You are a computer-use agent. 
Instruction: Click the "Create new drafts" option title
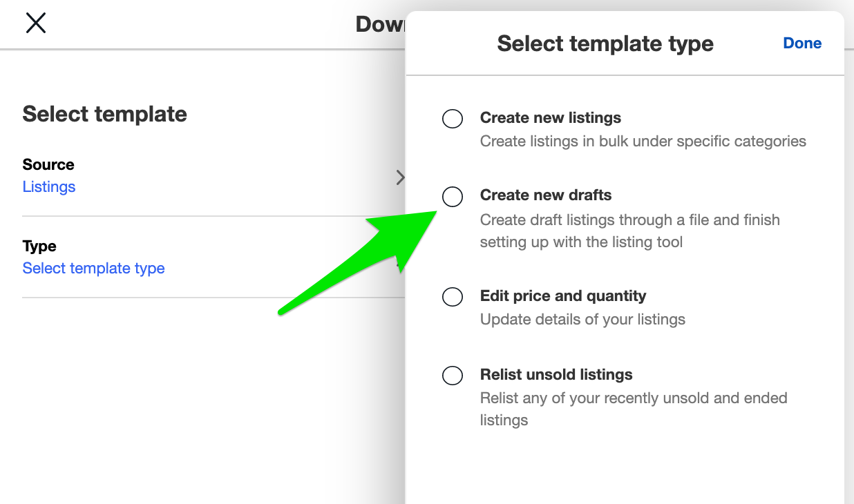[545, 195]
